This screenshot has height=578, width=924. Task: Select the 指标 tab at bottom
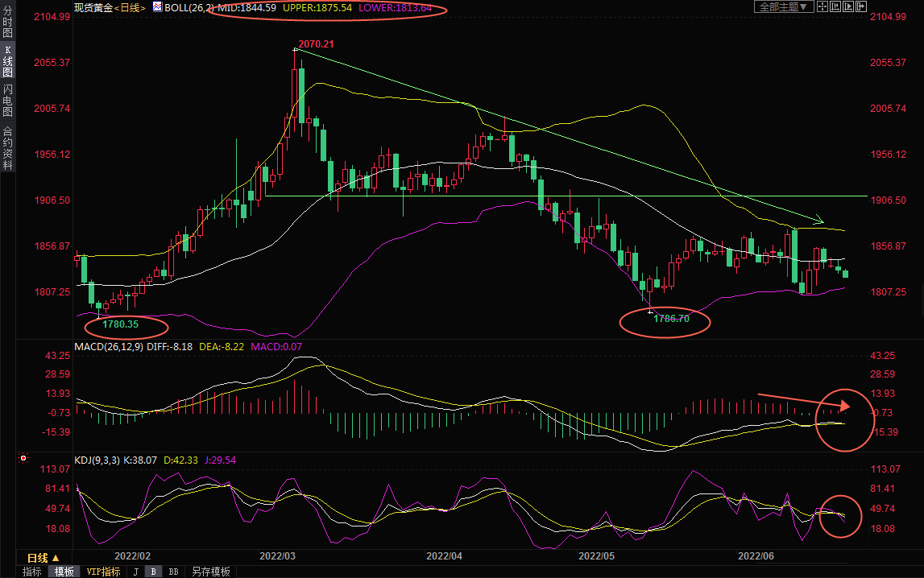pos(32,572)
